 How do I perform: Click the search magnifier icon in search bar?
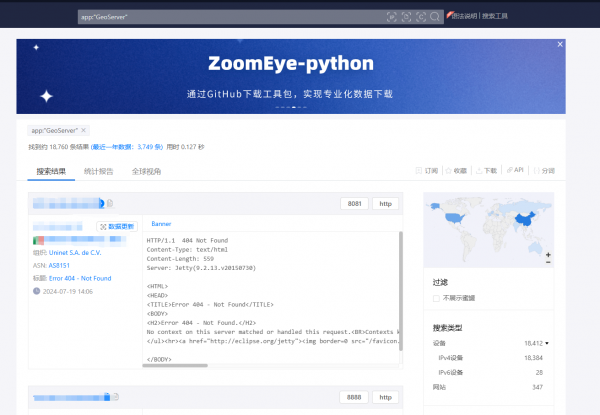[x=435, y=16]
